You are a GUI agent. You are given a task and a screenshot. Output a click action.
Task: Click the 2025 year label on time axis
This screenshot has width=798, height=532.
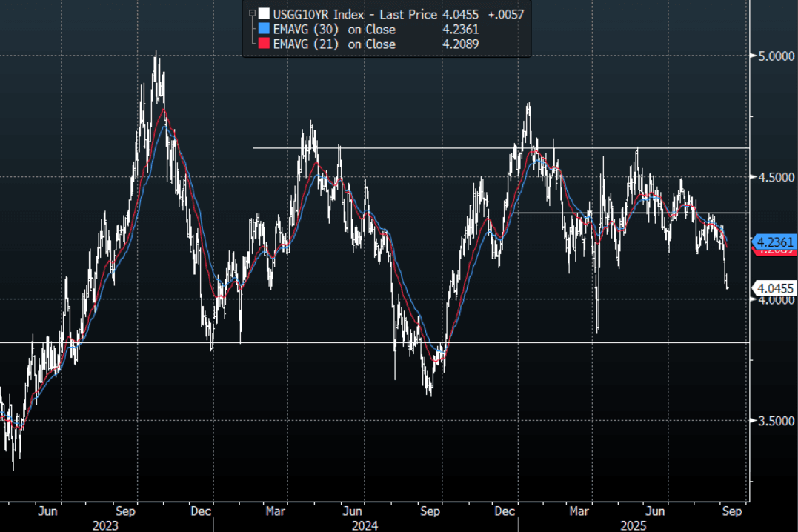pyautogui.click(x=634, y=525)
